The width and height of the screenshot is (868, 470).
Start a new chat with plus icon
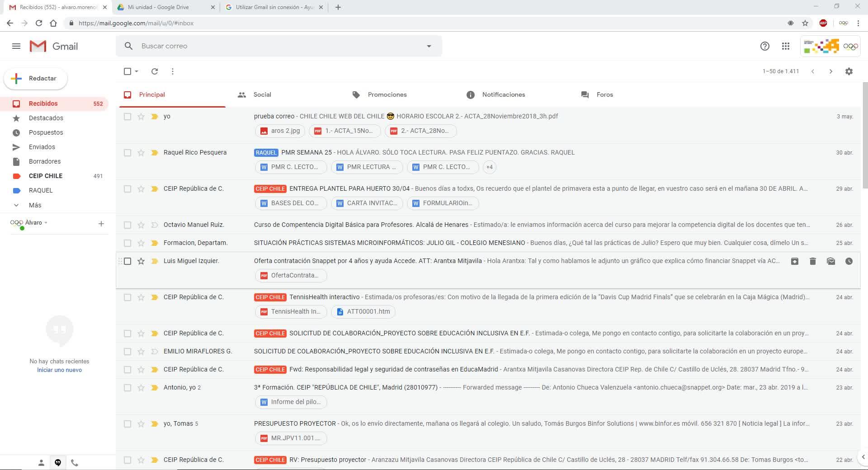tap(101, 224)
